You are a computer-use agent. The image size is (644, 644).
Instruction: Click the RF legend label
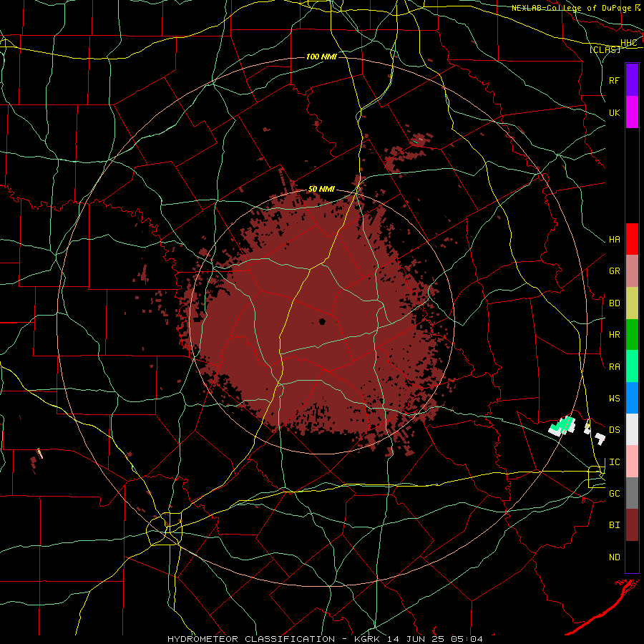tap(615, 80)
